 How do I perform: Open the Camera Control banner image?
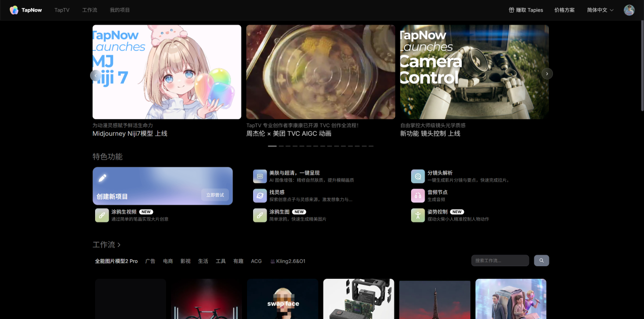[474, 72]
